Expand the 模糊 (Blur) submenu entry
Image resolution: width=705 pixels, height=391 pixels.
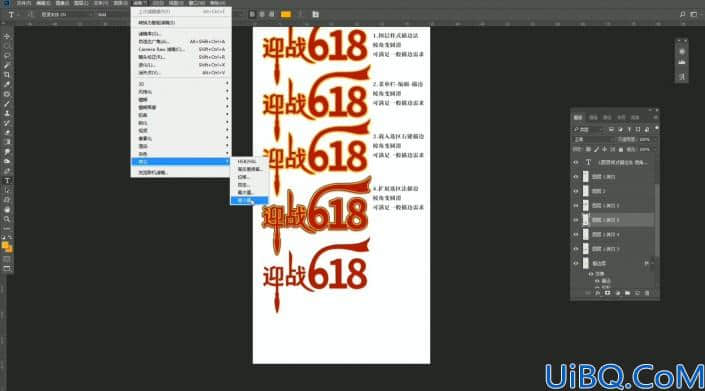pos(181,99)
